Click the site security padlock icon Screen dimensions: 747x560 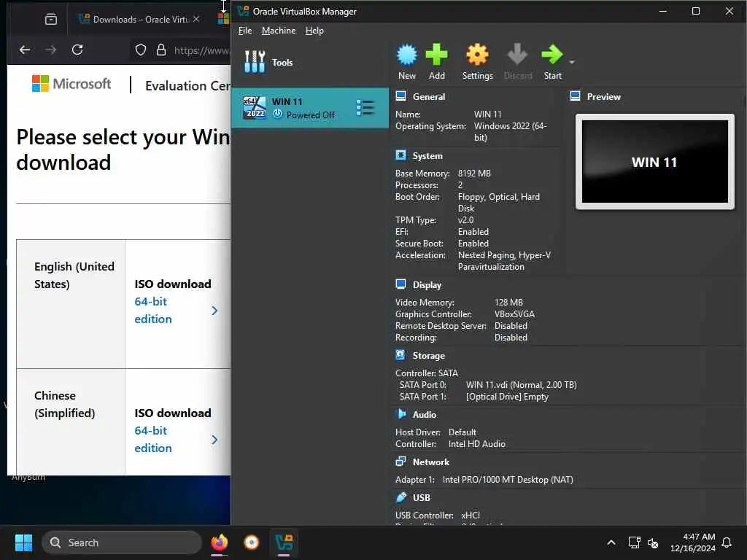pos(161,50)
